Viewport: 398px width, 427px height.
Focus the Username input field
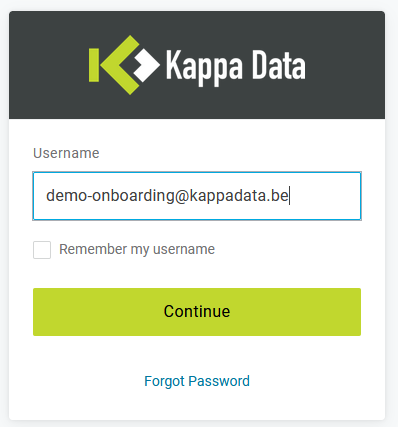point(197,196)
